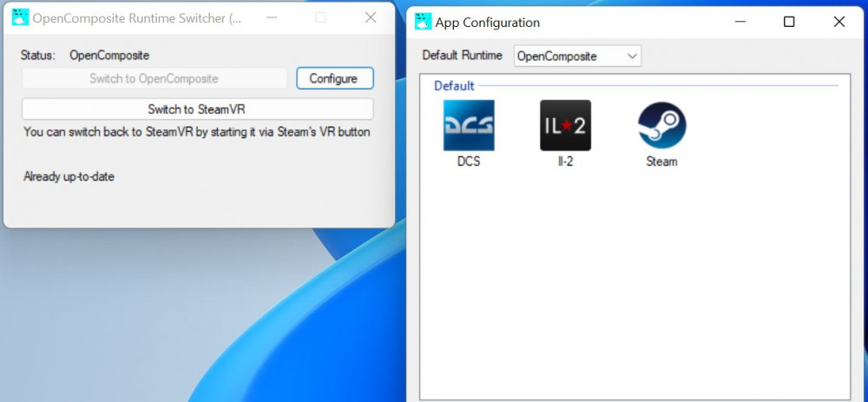Click the 'Default' group header

(x=454, y=86)
